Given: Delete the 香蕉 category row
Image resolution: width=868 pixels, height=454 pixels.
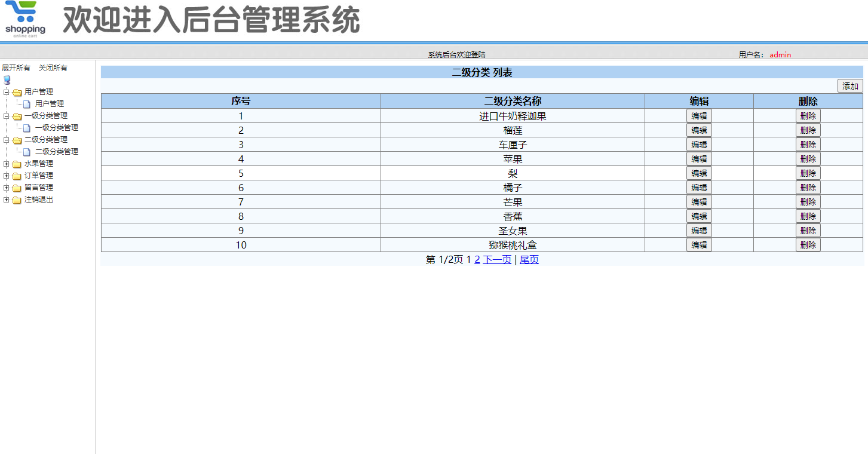Looking at the screenshot, I should point(808,216).
